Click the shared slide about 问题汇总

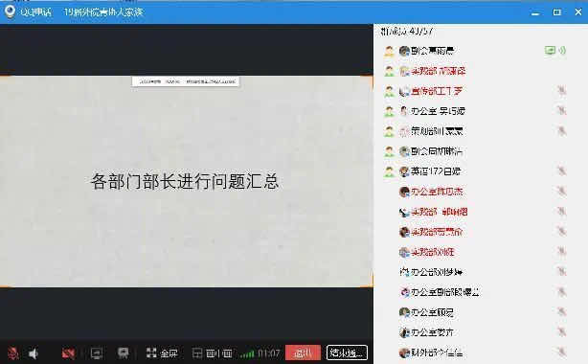186,182
